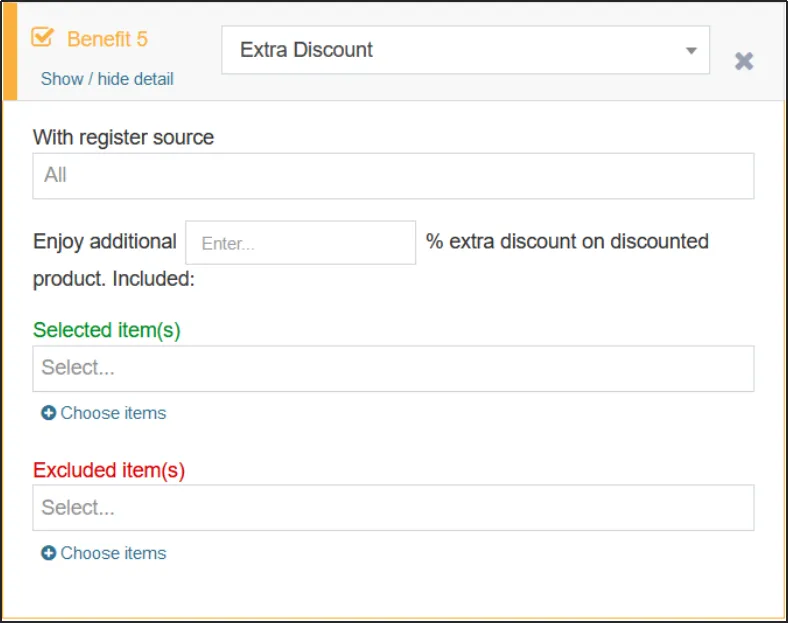The image size is (789, 623).
Task: Click the With register source label
Action: click(123, 137)
